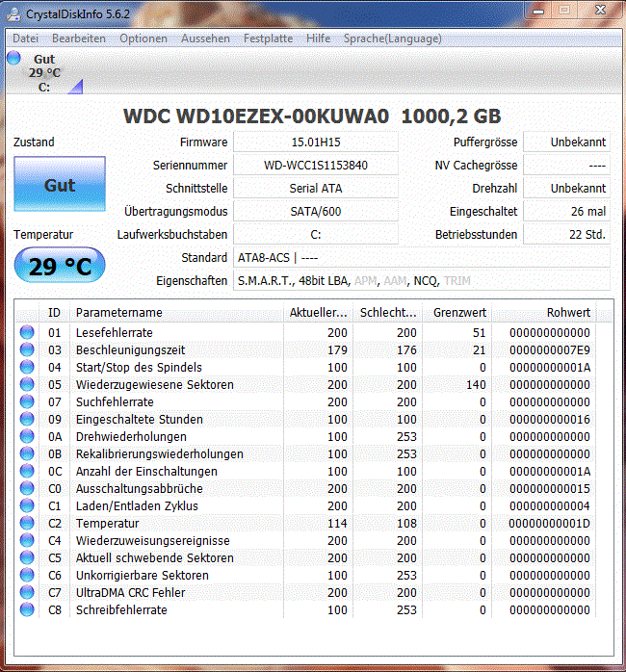Click the Drehzahl field showing Unbekannt

[566, 188]
